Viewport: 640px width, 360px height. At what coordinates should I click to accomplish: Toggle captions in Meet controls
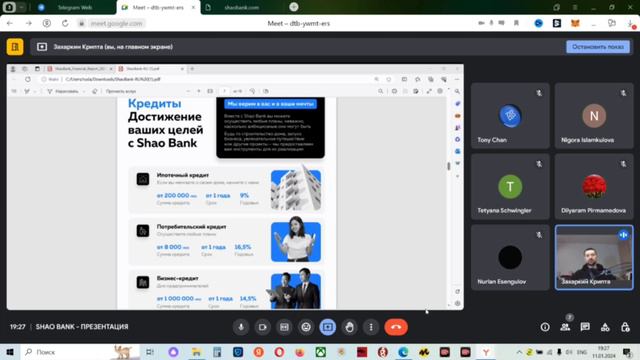pos(284,327)
